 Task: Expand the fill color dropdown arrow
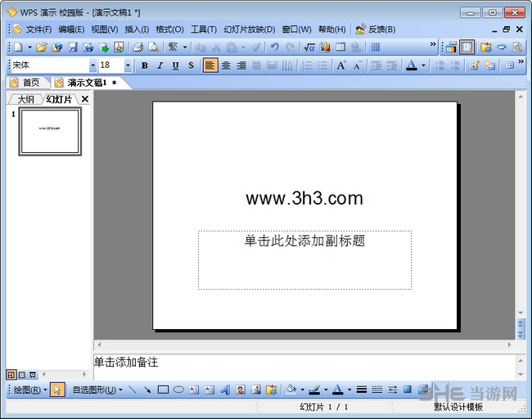point(302,390)
